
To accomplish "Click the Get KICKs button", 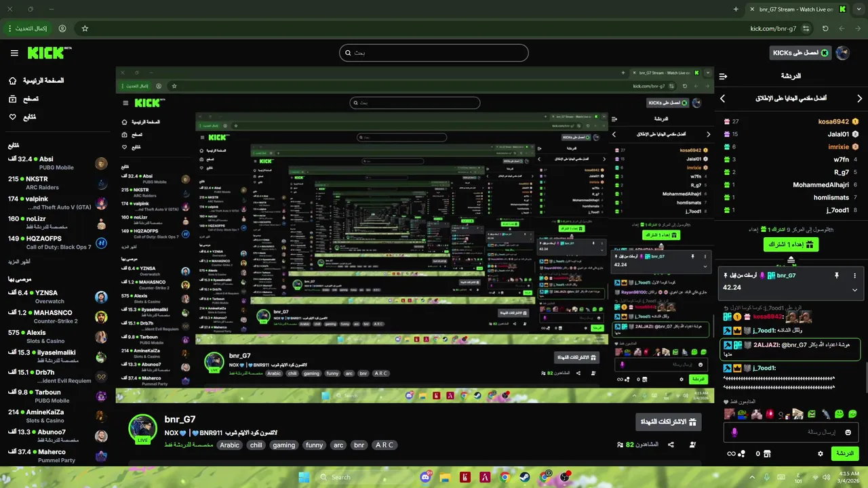I will 800,53.
